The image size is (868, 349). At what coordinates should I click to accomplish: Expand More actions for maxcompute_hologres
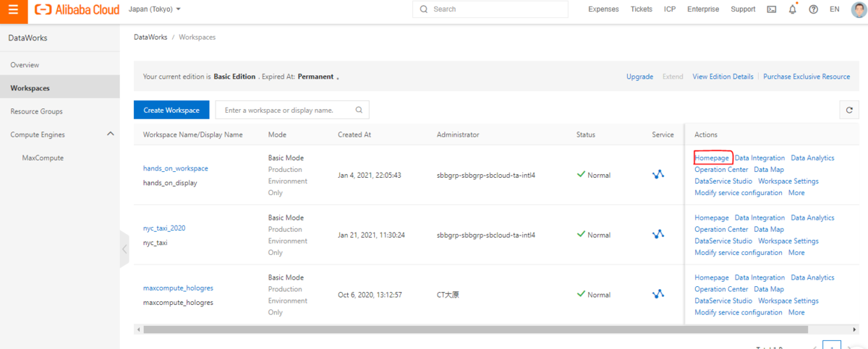pyautogui.click(x=796, y=313)
